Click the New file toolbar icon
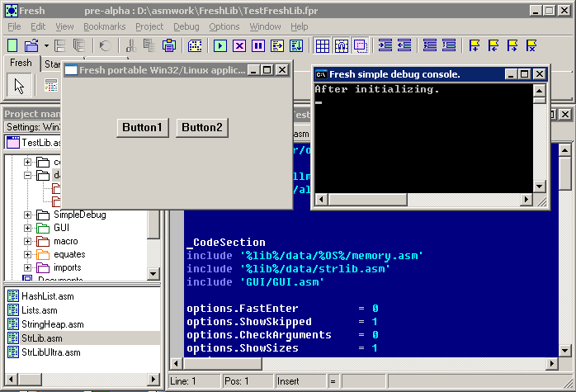Screen dimensions: 576x392 pyautogui.click(x=12, y=46)
